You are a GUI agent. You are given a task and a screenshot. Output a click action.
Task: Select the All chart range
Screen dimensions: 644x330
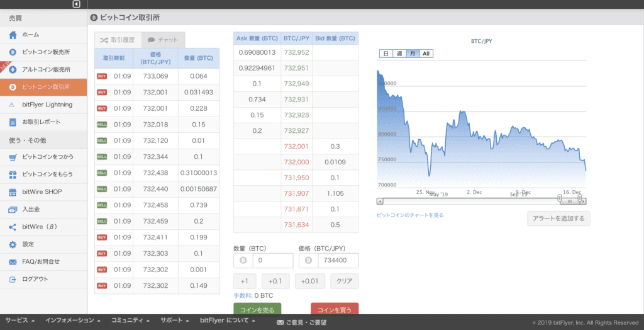point(426,54)
